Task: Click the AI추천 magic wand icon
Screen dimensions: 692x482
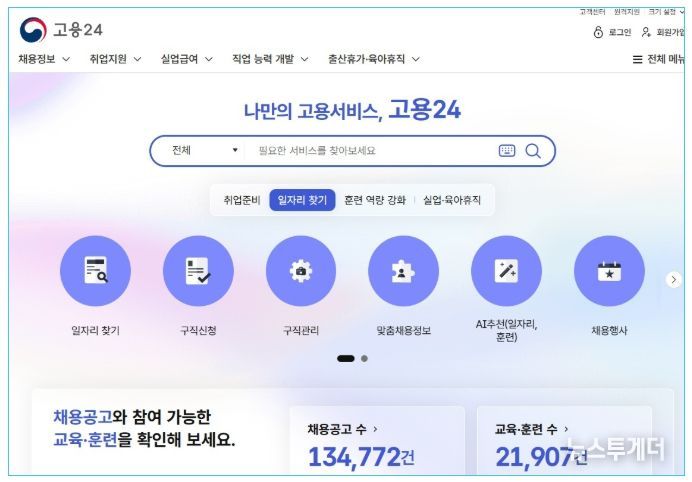Action: pos(506,271)
